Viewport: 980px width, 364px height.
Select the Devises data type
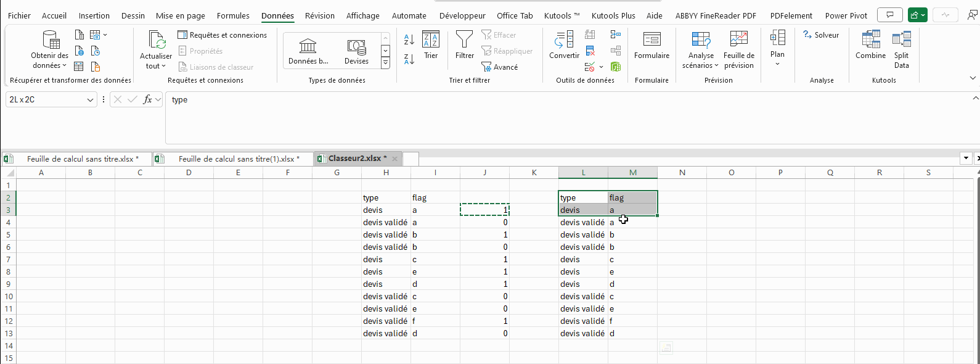click(x=356, y=51)
